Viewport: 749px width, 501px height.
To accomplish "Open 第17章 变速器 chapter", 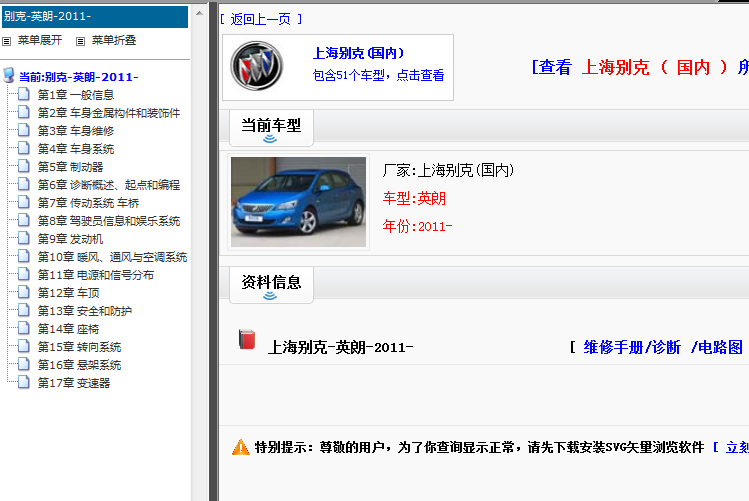I will coord(74,383).
